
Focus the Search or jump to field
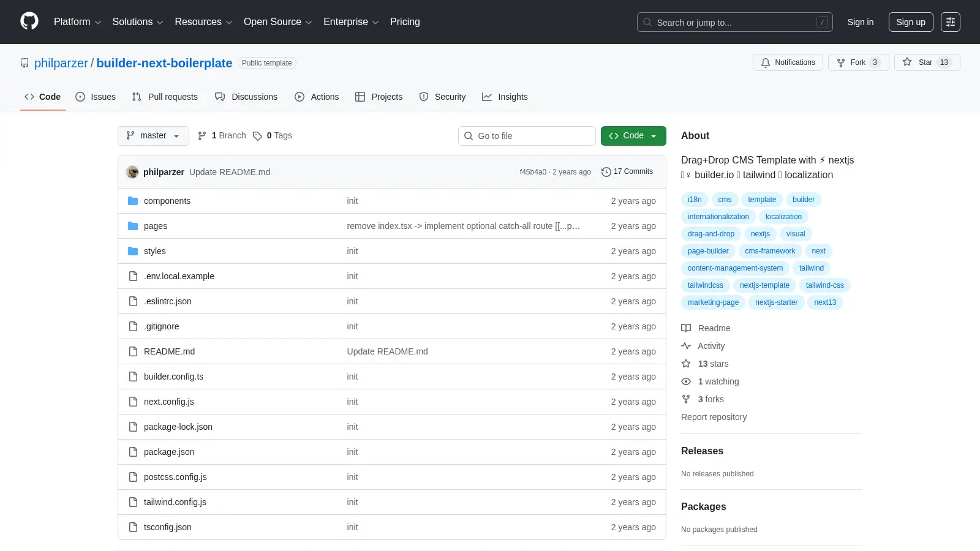[734, 22]
